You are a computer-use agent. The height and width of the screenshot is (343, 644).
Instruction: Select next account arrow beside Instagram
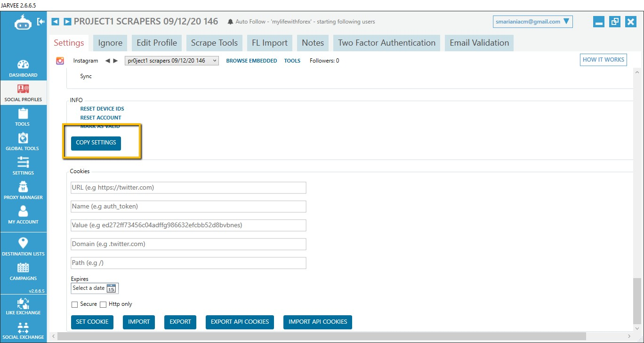[x=115, y=61]
